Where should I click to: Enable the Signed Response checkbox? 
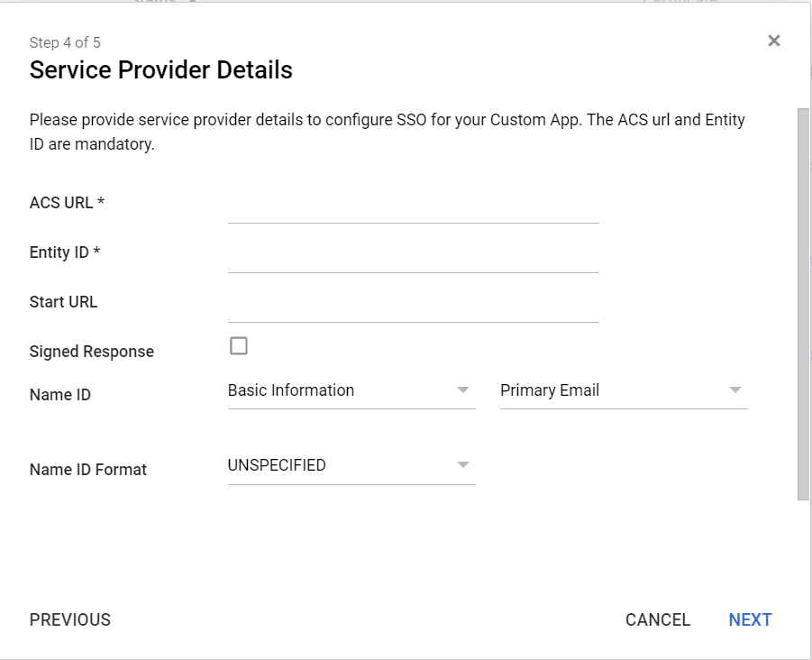click(239, 346)
